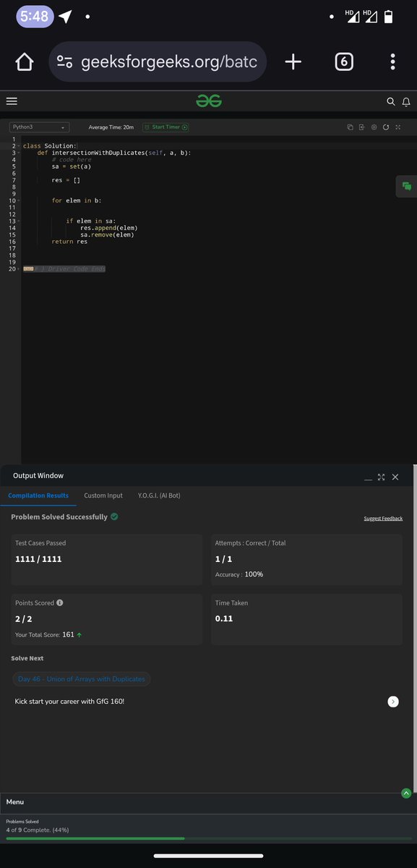This screenshot has height=868, width=417.
Task: Open browser three-dot menu
Action: point(392,62)
